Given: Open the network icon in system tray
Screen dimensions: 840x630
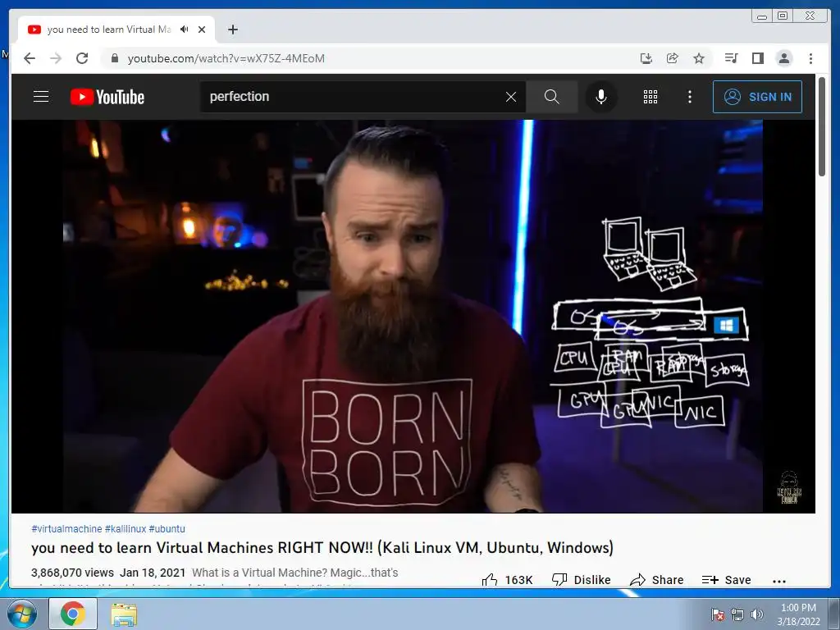Looking at the screenshot, I should pos(737,614).
